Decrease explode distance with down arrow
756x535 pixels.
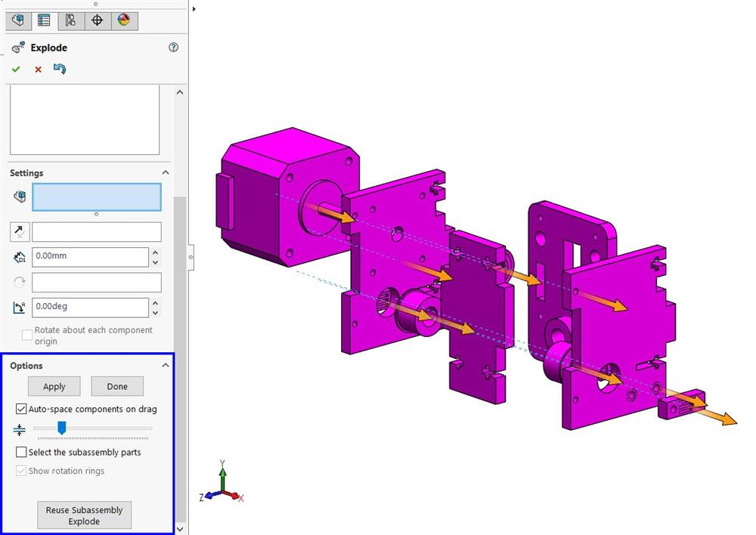(x=155, y=262)
